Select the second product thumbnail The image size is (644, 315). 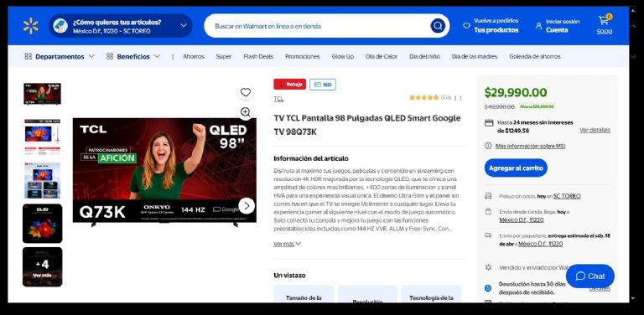pyautogui.click(x=42, y=137)
